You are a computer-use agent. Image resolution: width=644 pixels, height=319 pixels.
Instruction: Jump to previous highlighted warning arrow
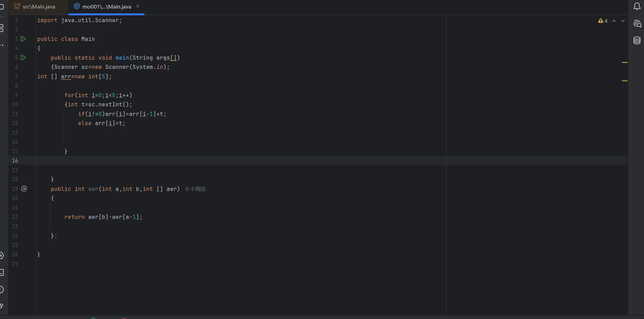614,21
